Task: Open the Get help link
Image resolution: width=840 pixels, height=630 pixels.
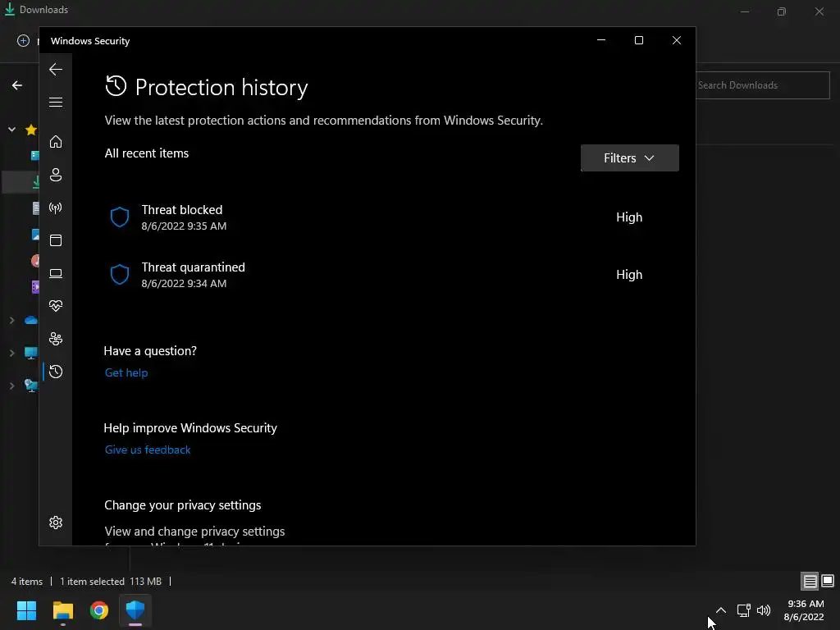Action: click(x=126, y=373)
